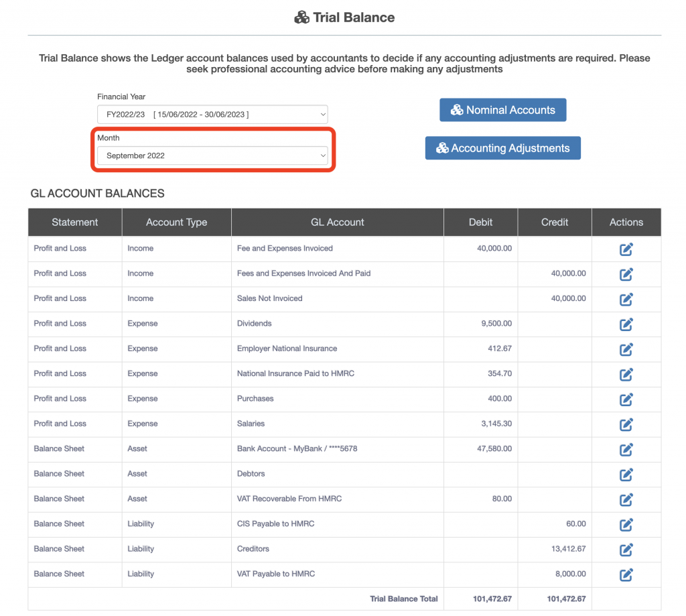Click edit icon for Purchases row
Viewport: 686px width, 616px height.
[x=626, y=399]
